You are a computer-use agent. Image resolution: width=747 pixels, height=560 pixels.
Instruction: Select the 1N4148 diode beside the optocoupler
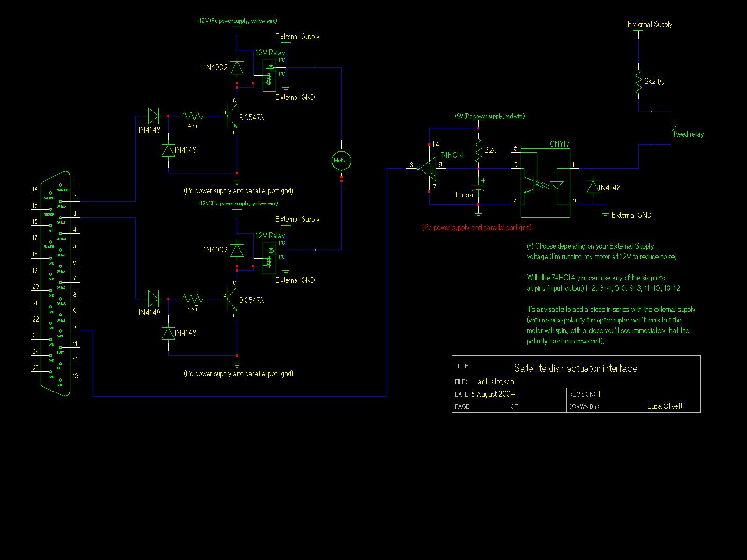593,187
